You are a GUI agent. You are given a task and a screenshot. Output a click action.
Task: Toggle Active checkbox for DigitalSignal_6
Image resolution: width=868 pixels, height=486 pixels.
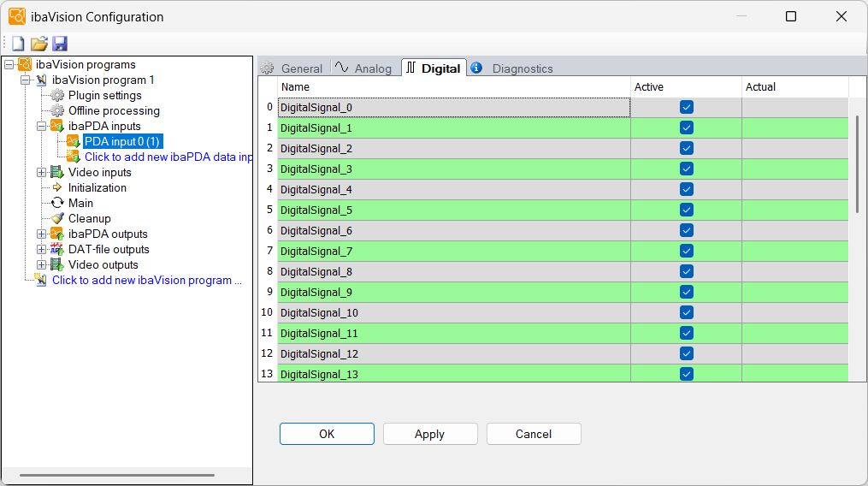point(687,230)
